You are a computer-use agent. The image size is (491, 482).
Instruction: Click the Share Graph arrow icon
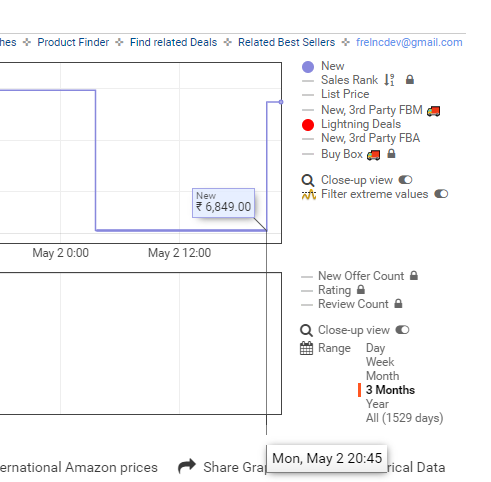[187, 466]
